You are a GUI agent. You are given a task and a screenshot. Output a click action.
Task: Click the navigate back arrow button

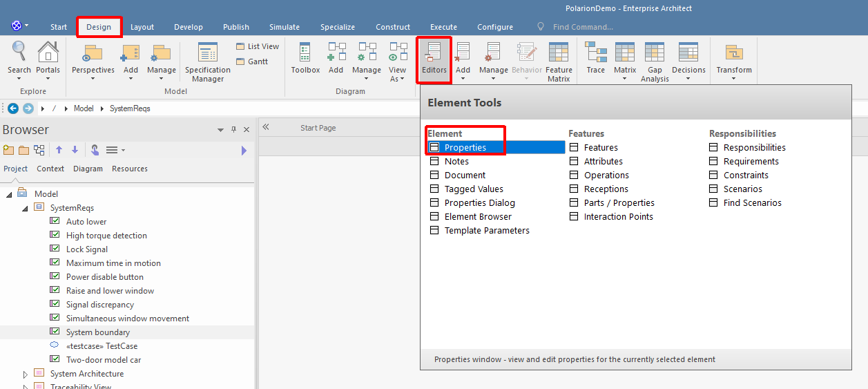click(x=13, y=108)
